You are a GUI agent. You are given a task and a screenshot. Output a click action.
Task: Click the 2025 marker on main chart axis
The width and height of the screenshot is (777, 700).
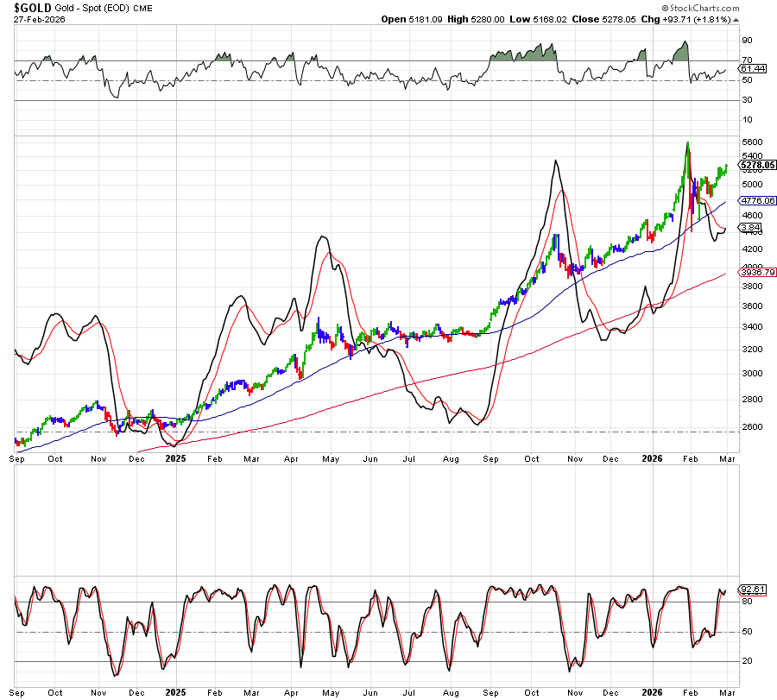(176, 460)
